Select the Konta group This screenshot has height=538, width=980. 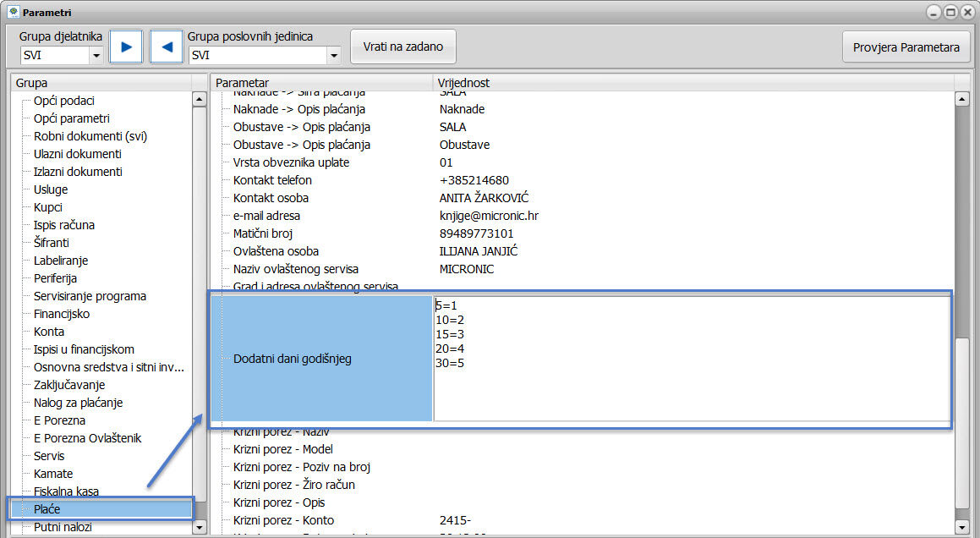click(x=49, y=332)
